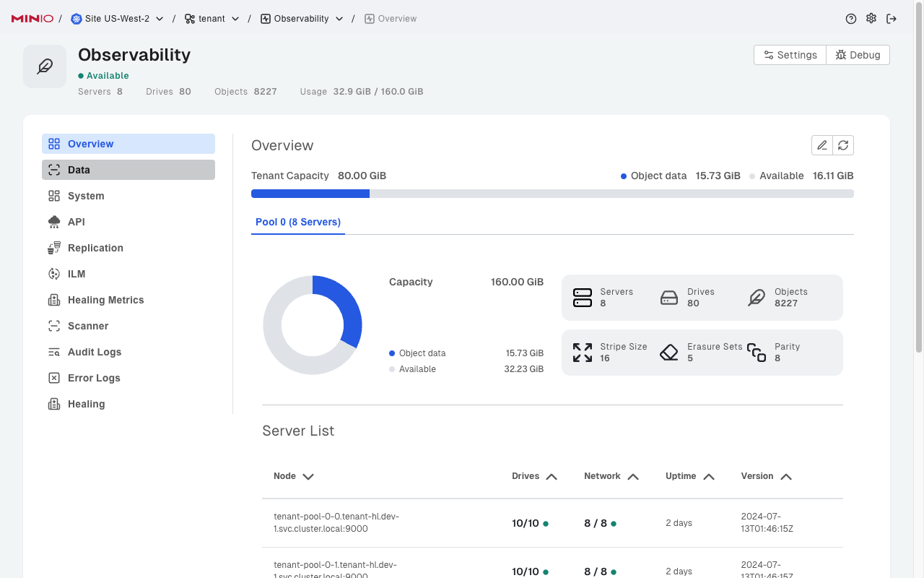Viewport: 924px width, 578px height.
Task: Click the pencil edit icon beside Overview
Action: (822, 145)
